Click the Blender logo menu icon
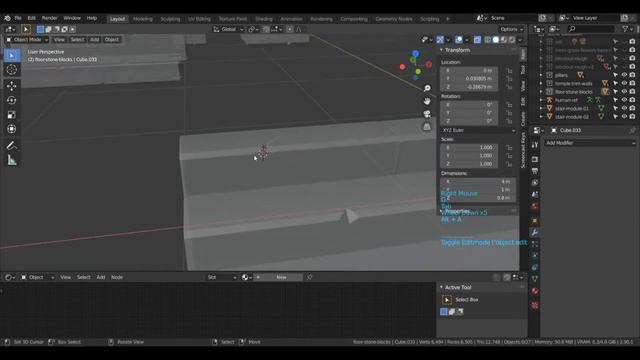Image resolution: width=640 pixels, height=360 pixels. click(7, 18)
